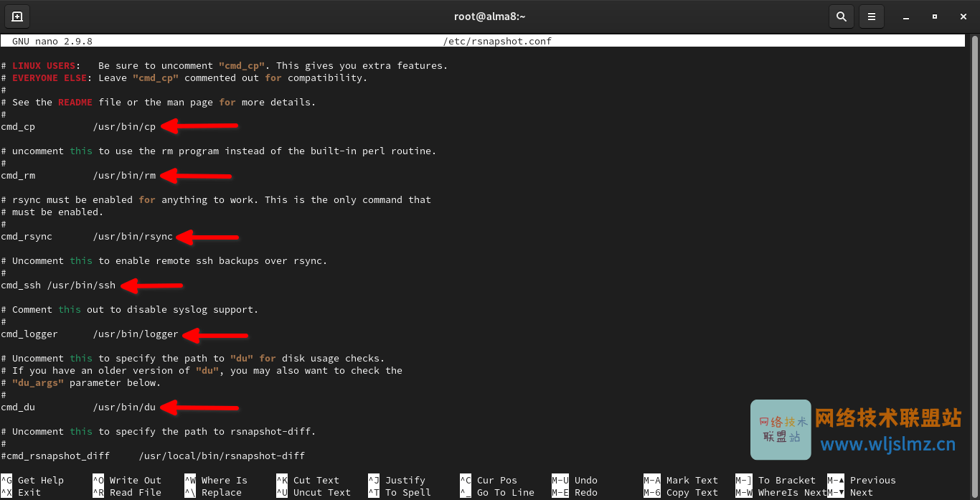
Task: Click the "rsync must be enabled" comment line
Action: [x=216, y=200]
